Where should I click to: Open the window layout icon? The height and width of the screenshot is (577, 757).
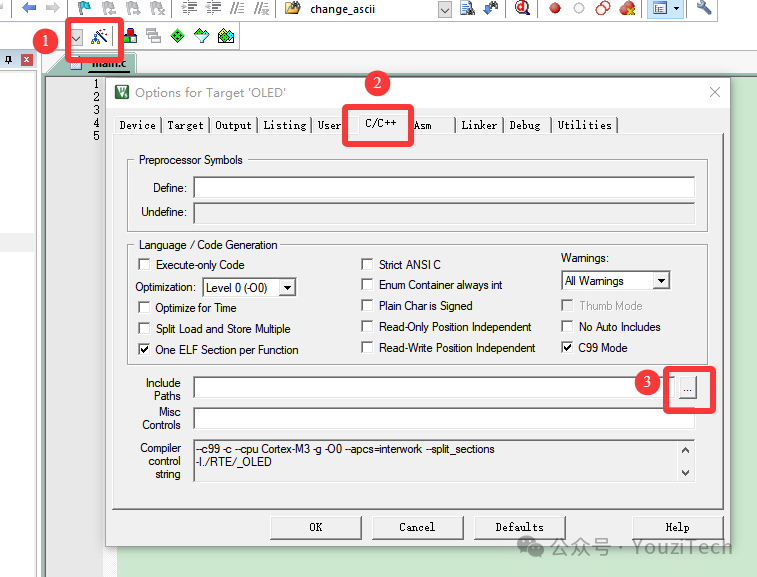pyautogui.click(x=659, y=8)
